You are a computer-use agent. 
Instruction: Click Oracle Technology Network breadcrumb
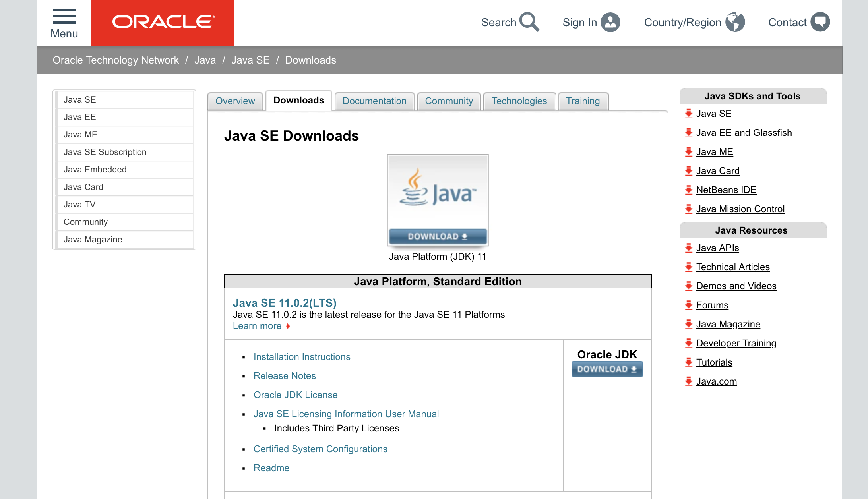(x=116, y=60)
